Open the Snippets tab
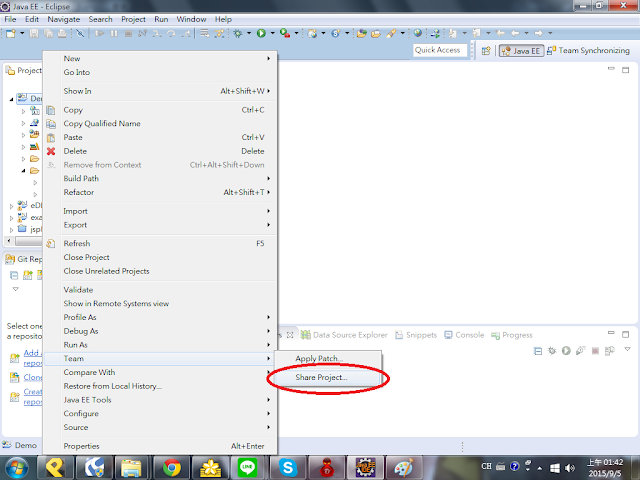The height and width of the screenshot is (480, 640). pyautogui.click(x=416, y=335)
